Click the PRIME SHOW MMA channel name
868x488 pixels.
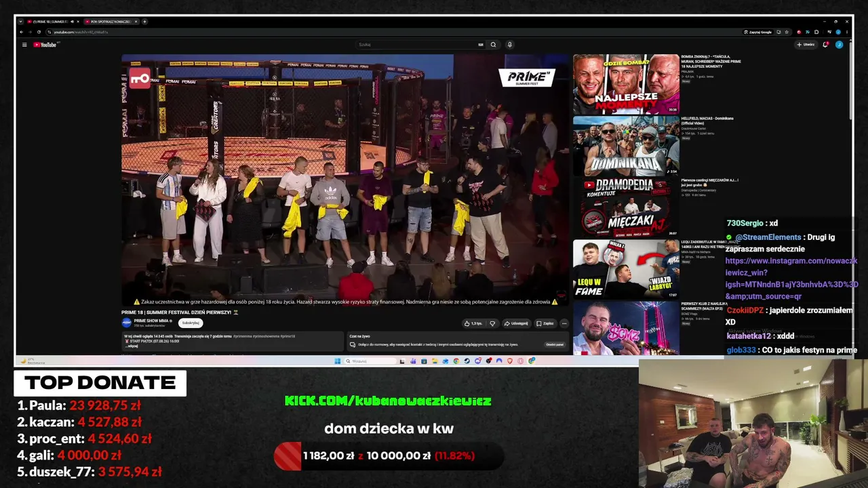tap(152, 321)
